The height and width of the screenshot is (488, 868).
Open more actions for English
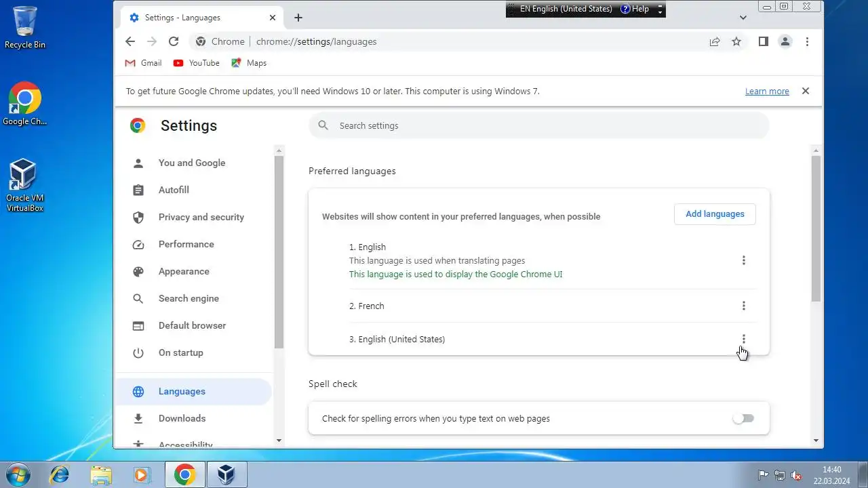coord(743,260)
